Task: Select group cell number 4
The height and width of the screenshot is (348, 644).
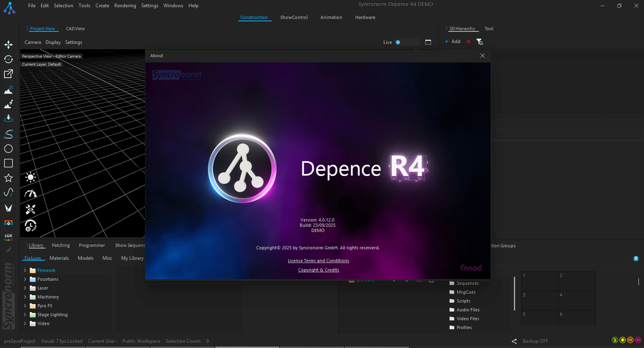Action: point(577,300)
